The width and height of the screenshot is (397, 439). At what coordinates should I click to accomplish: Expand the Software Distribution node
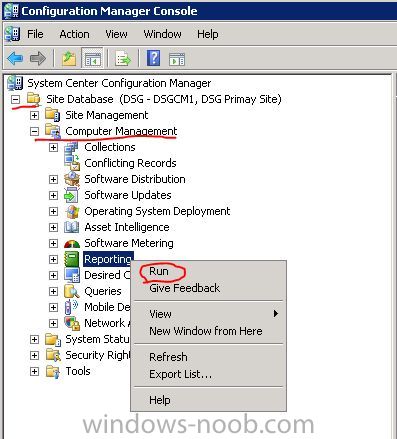click(53, 179)
